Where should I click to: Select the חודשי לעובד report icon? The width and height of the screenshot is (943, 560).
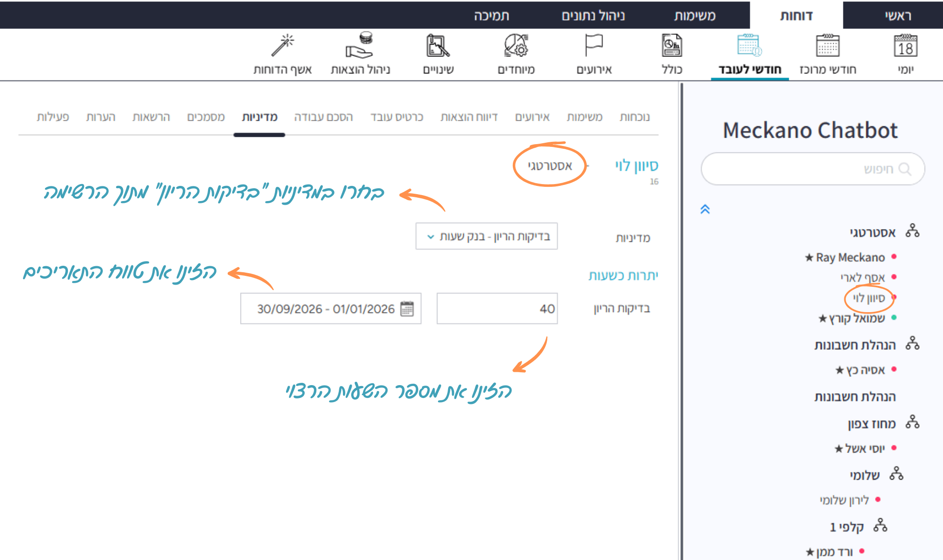click(x=749, y=46)
